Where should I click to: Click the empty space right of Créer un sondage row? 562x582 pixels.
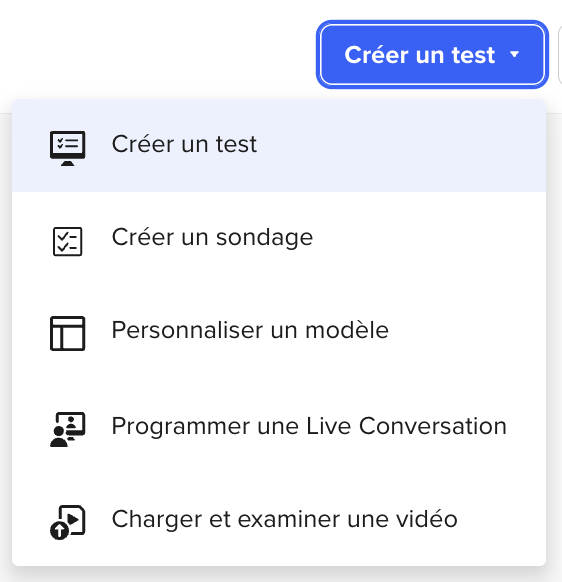429,238
